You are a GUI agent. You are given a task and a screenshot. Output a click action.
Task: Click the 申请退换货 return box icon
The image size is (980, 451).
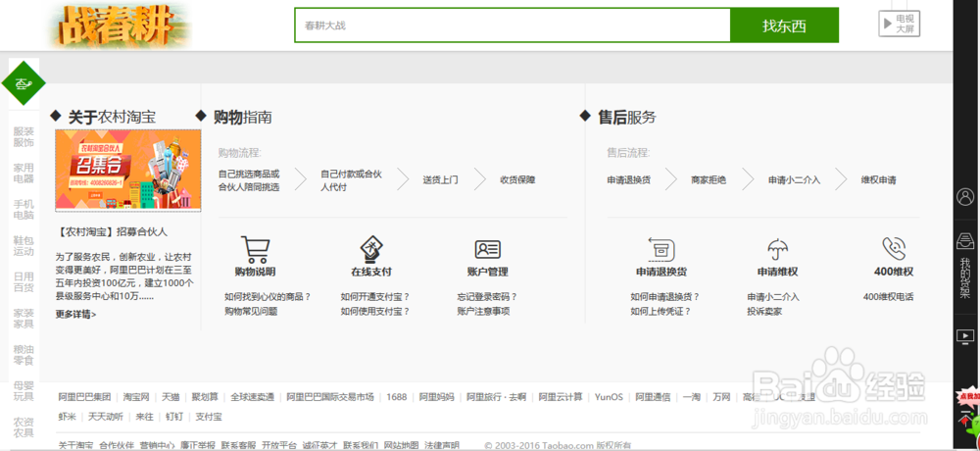pos(661,249)
